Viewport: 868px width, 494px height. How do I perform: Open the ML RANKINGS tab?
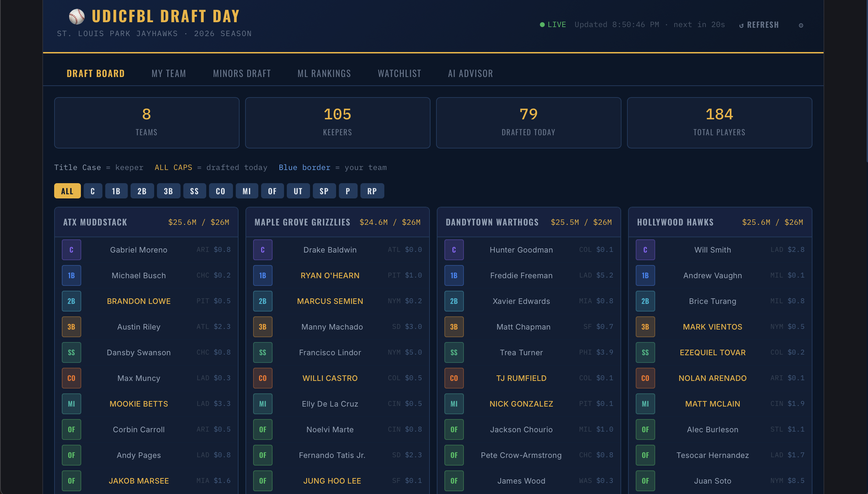(324, 74)
